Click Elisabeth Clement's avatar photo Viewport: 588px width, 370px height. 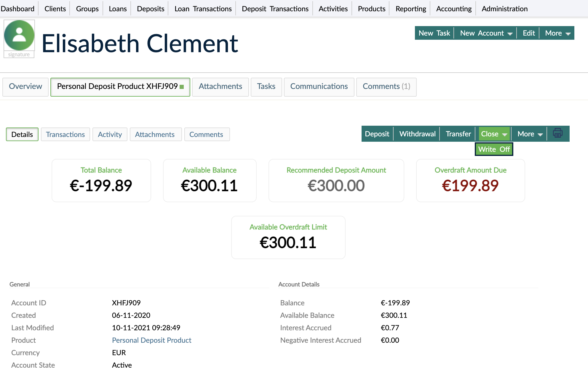click(19, 36)
